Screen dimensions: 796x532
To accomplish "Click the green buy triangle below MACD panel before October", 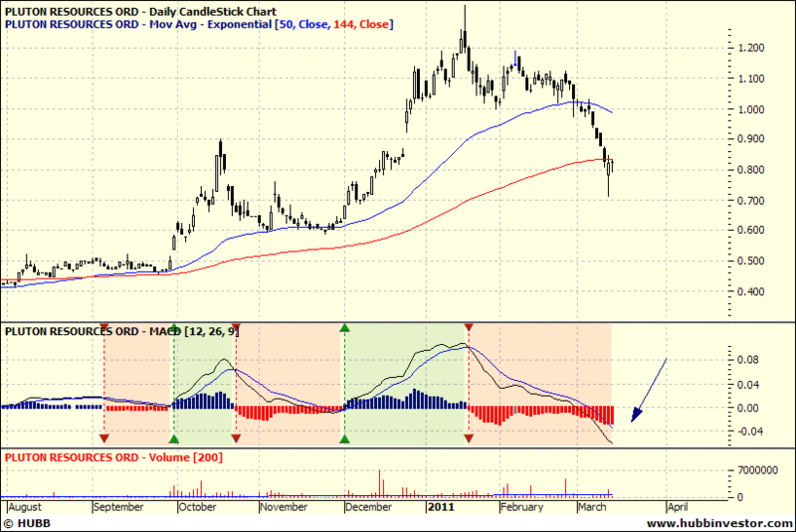I will click(x=174, y=439).
